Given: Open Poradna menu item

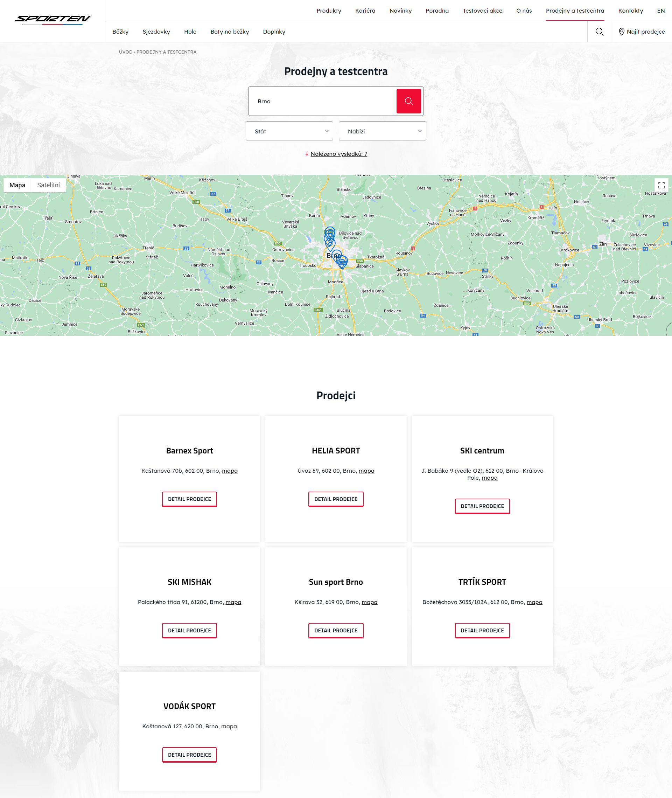Looking at the screenshot, I should pos(437,11).
